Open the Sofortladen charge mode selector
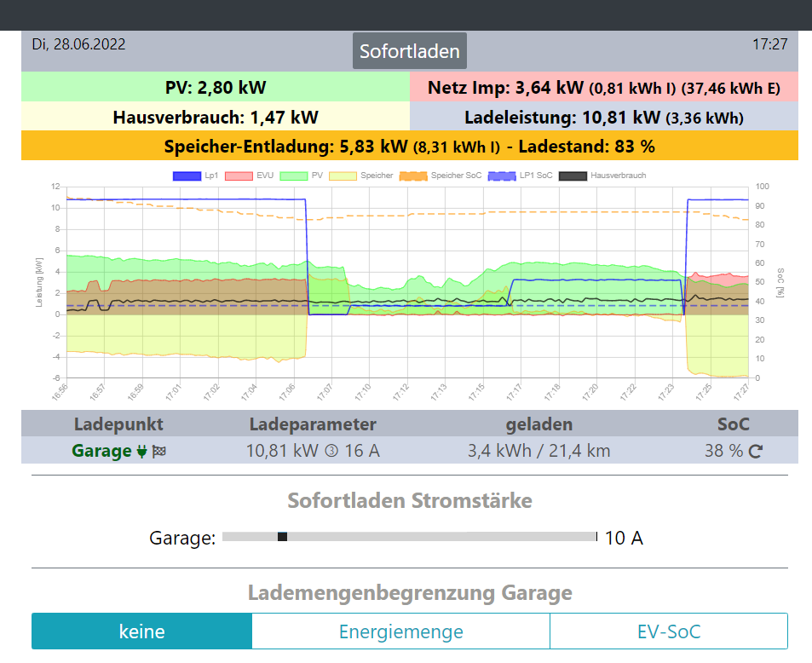This screenshot has width=812, height=663. coord(410,51)
